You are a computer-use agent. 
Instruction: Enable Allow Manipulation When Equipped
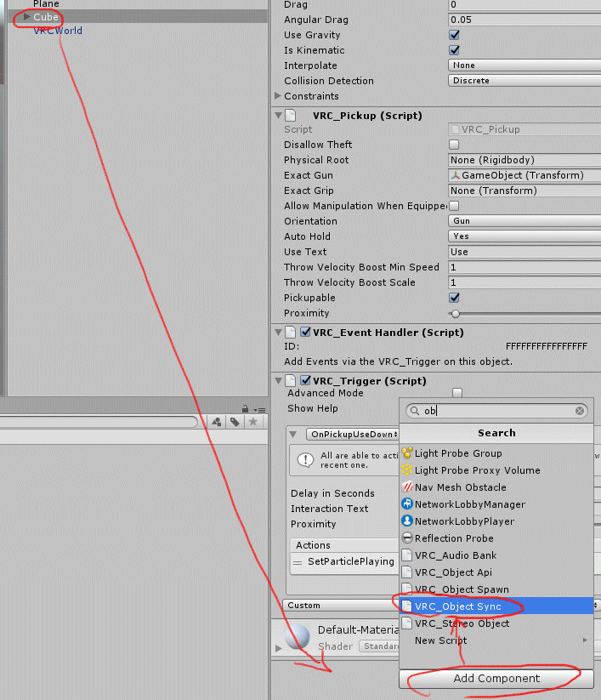pyautogui.click(x=454, y=206)
